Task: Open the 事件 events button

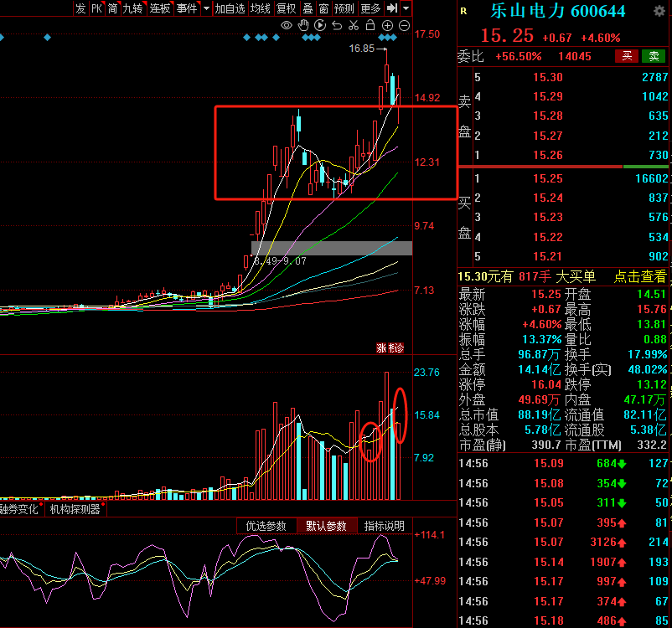Action: 187,8
